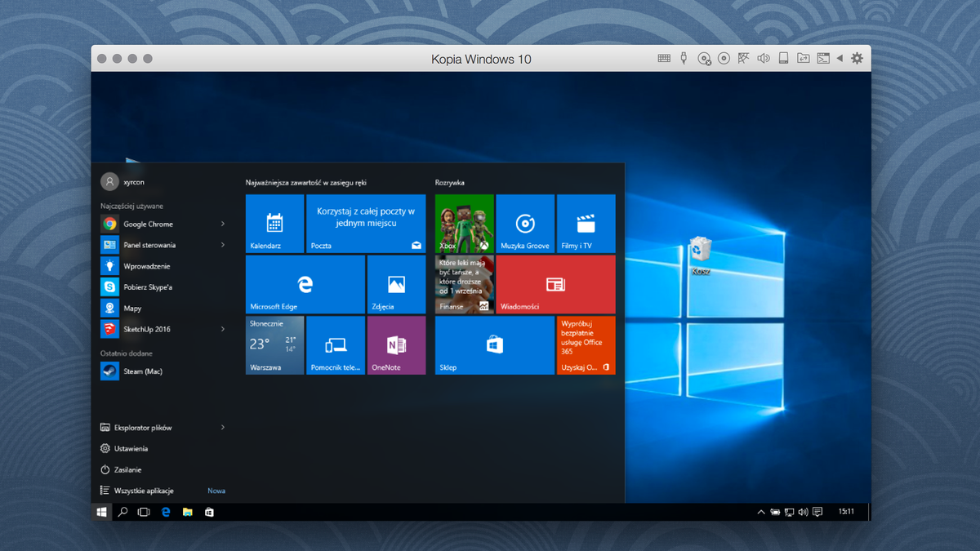Open Google Chrome from most used list
This screenshot has height=551, width=980.
pos(148,224)
